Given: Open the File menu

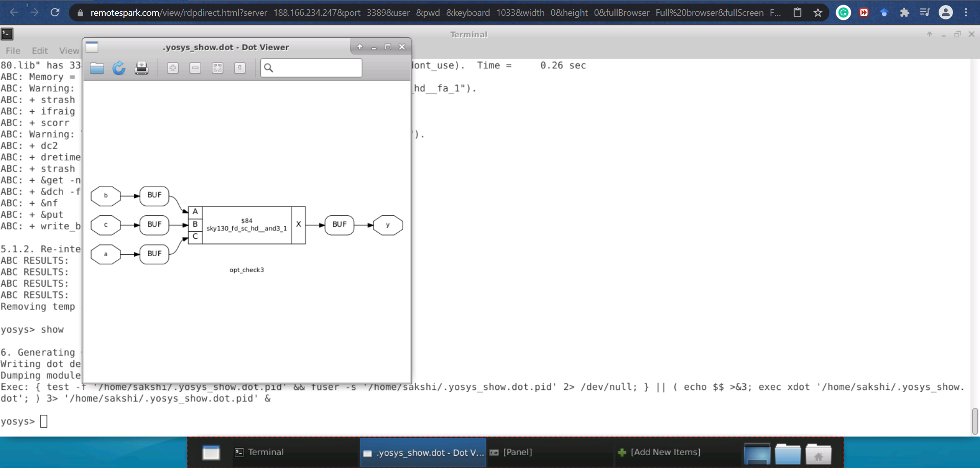Looking at the screenshot, I should (13, 51).
